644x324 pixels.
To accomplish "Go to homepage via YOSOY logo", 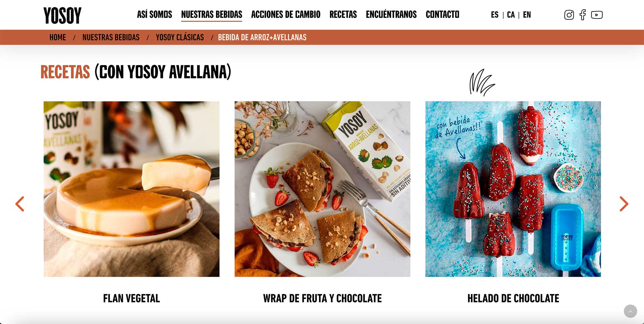I will (62, 15).
